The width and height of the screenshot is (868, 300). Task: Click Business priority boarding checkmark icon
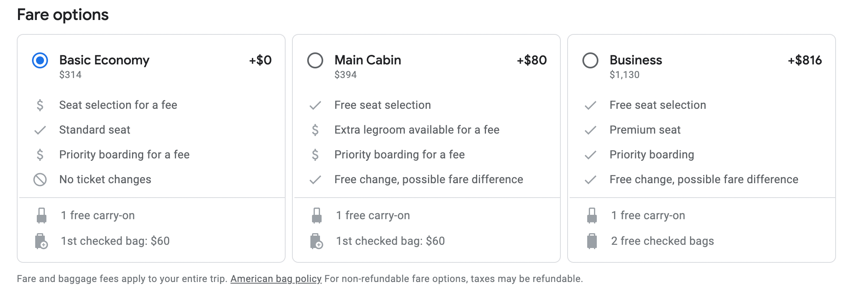click(590, 155)
